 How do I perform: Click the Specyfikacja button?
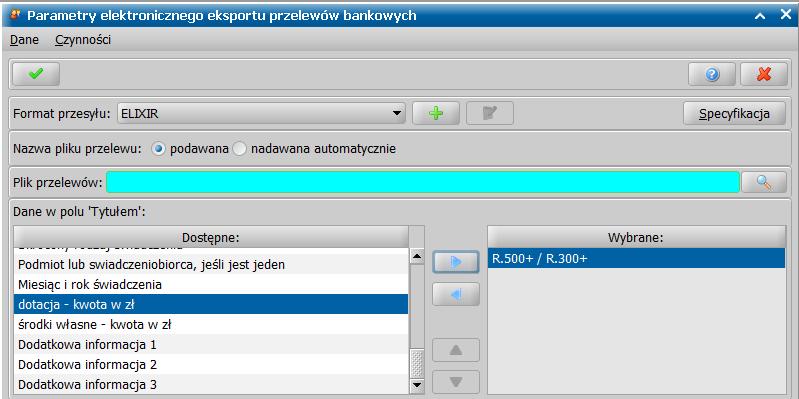tap(734, 114)
